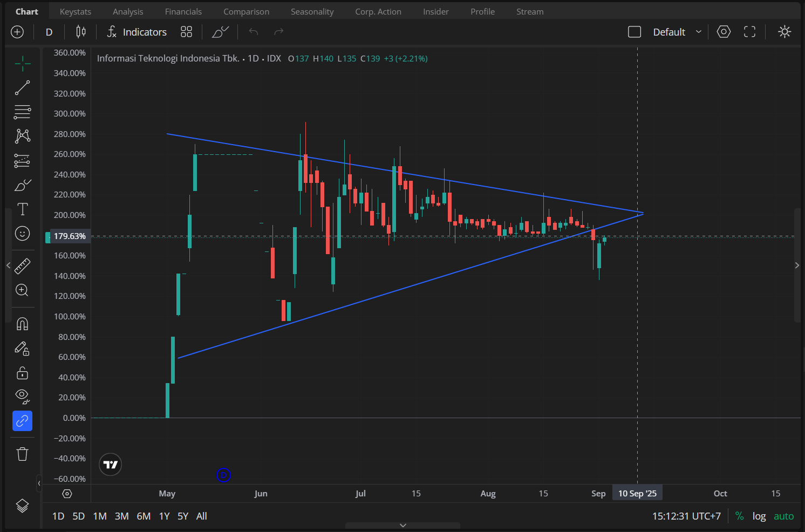Open the pattern drawing tools
This screenshot has height=532, width=805.
point(22,136)
